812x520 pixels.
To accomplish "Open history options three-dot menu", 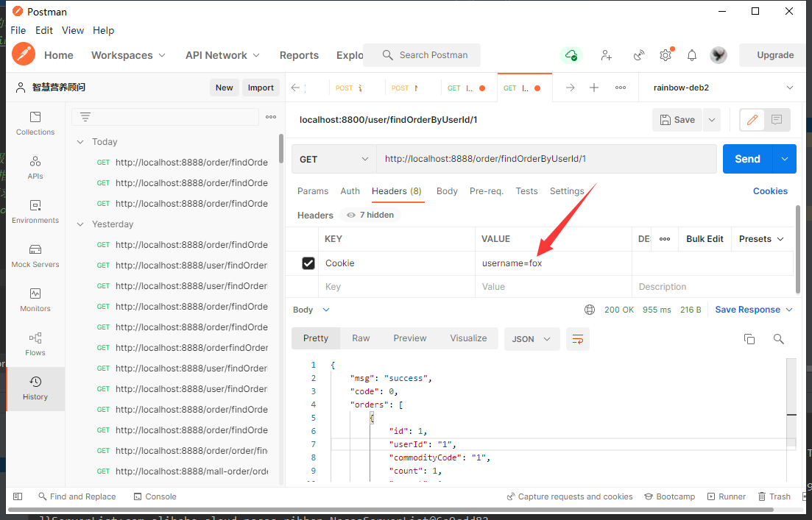I will coord(271,117).
